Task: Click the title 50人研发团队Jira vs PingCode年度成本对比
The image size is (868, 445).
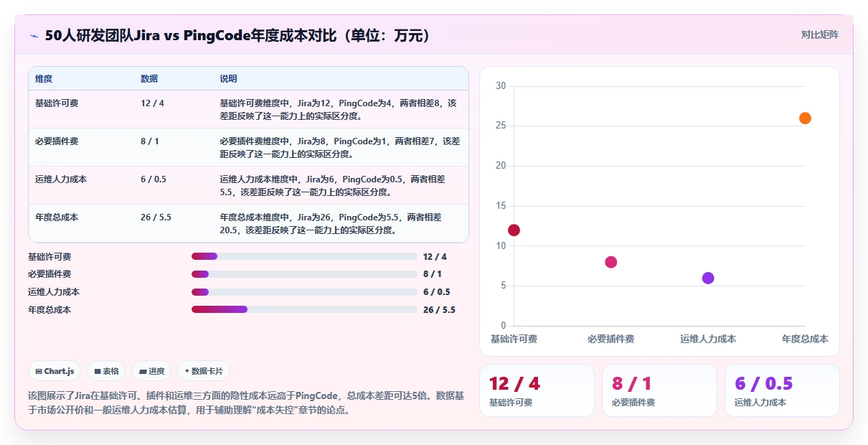Action: coord(237,35)
